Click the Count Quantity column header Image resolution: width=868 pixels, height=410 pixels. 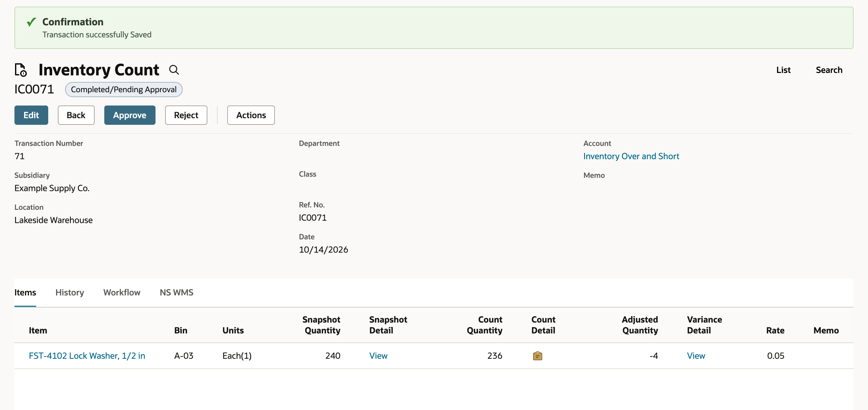[485, 325]
